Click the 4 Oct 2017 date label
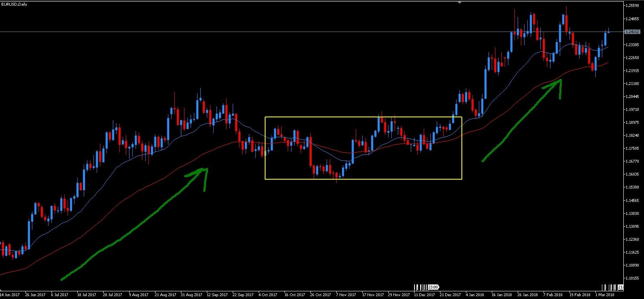This screenshot has height=299, width=644. 268,295
